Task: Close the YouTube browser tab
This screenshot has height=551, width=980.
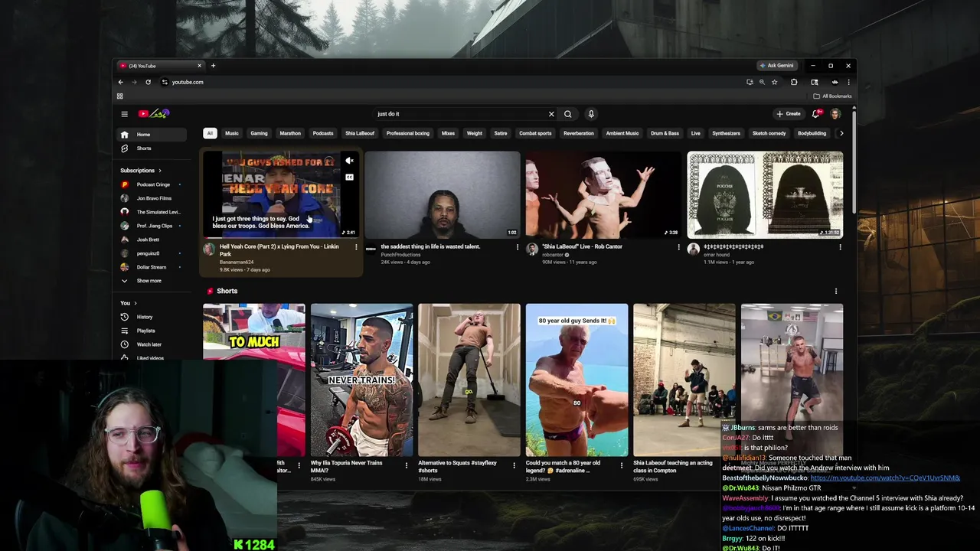Action: (199, 66)
